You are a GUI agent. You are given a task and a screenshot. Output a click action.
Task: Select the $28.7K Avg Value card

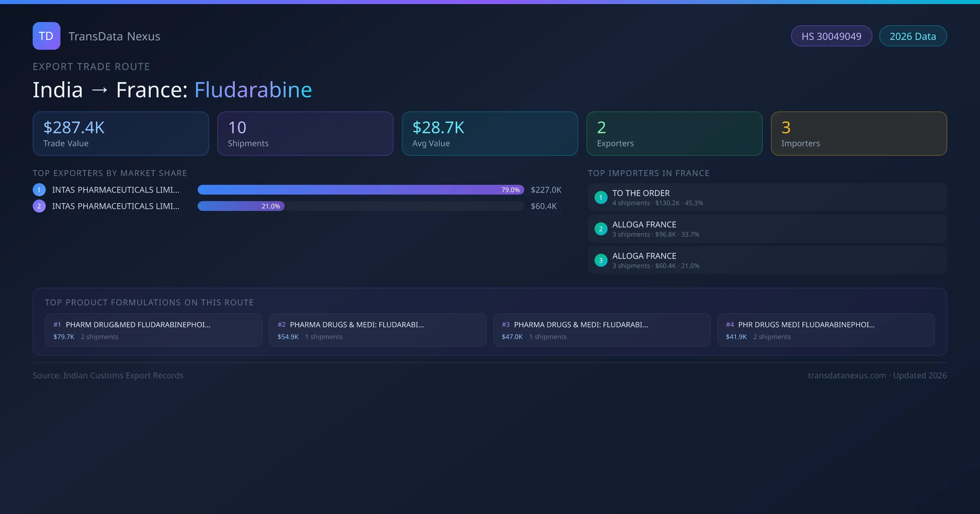tap(490, 134)
